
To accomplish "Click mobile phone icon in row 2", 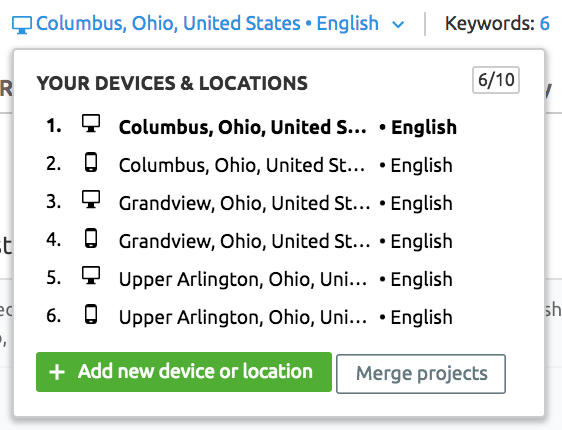I will (x=91, y=162).
